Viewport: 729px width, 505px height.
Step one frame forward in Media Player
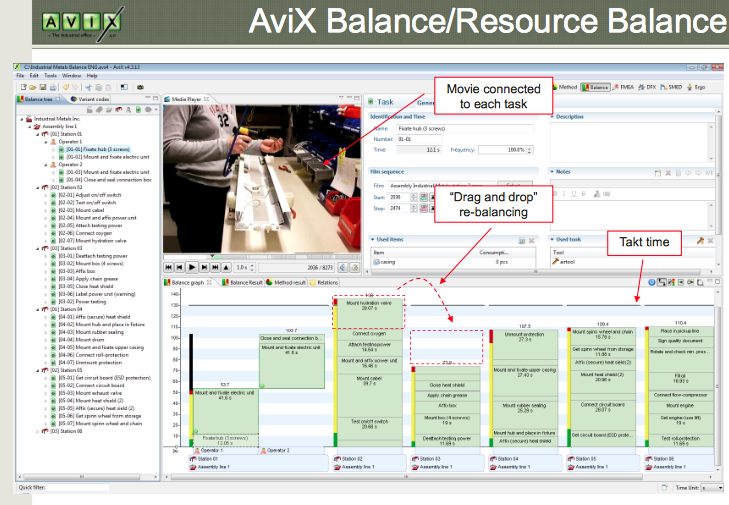(x=204, y=267)
